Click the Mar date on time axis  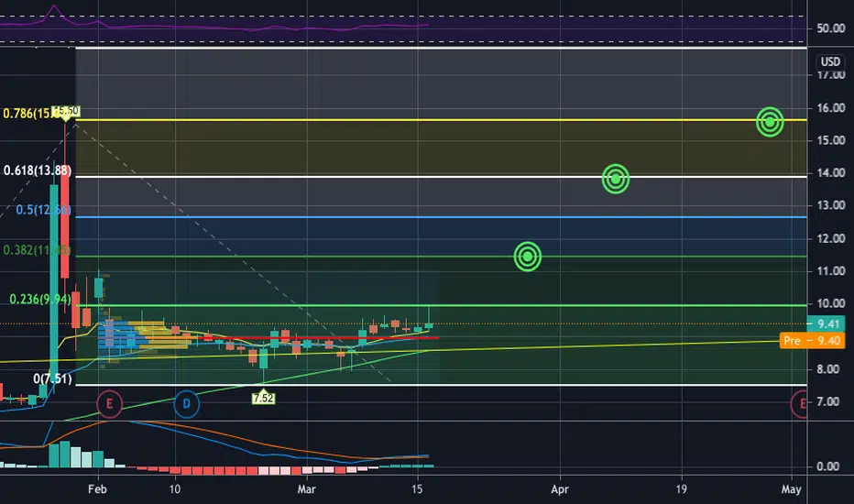pos(306,488)
